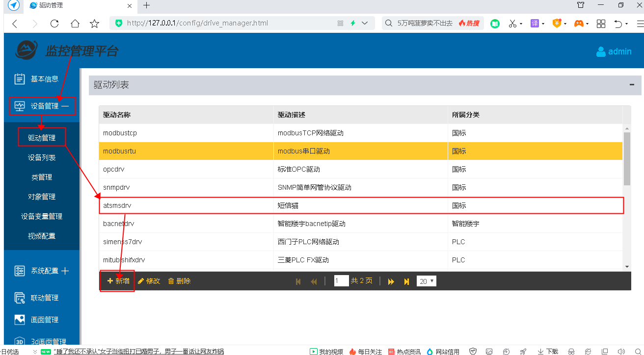The image size is (644, 355).
Task: Open the browser home page icon
Action: click(75, 24)
